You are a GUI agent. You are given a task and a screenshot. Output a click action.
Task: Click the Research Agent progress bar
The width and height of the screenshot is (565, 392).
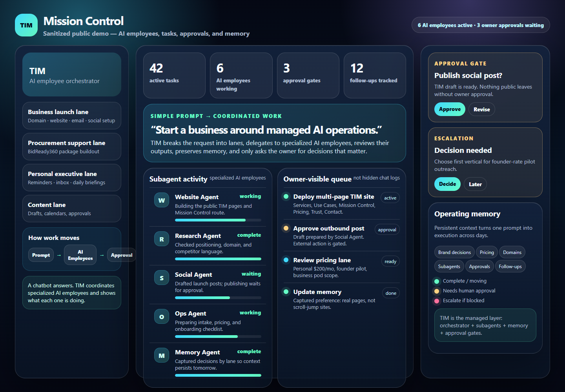218,259
